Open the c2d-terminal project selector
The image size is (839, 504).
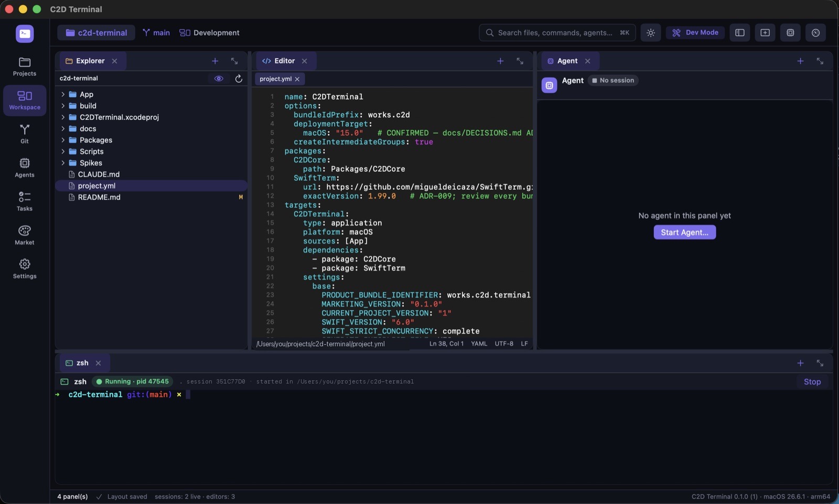[96, 32]
